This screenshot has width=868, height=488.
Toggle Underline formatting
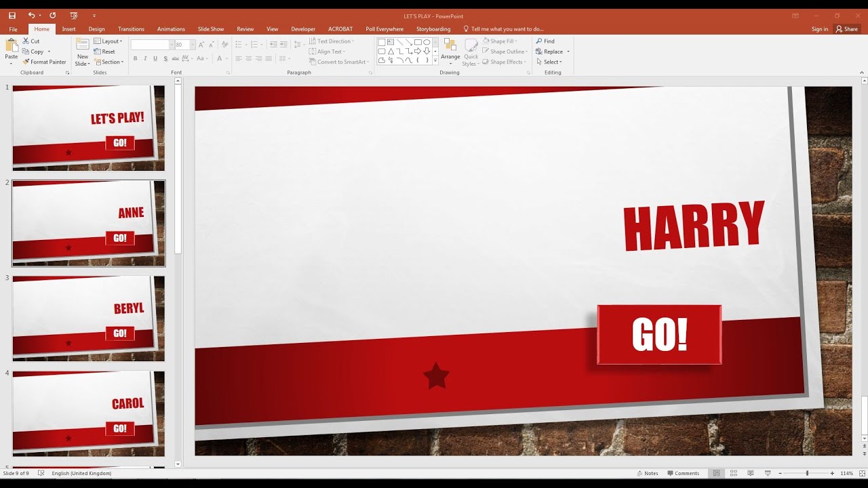155,59
